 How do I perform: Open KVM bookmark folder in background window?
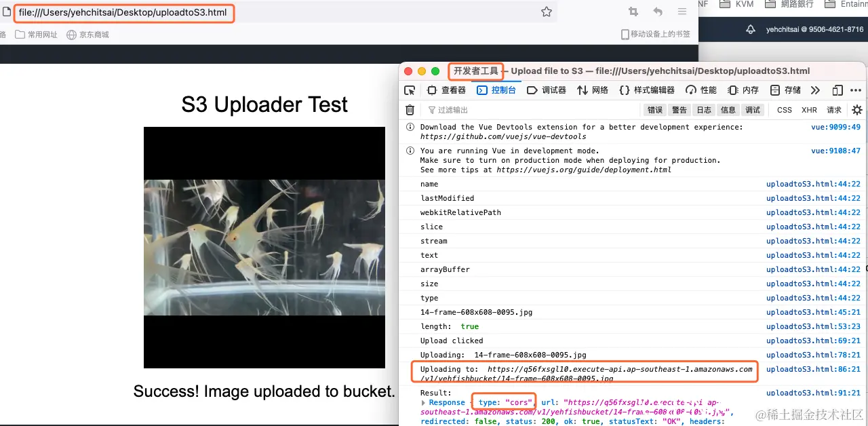738,4
